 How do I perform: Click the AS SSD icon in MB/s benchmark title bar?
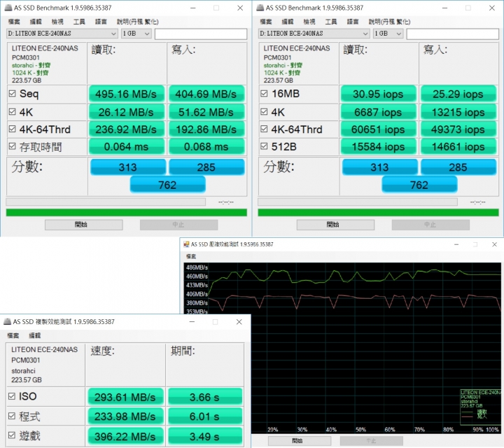(8, 8)
